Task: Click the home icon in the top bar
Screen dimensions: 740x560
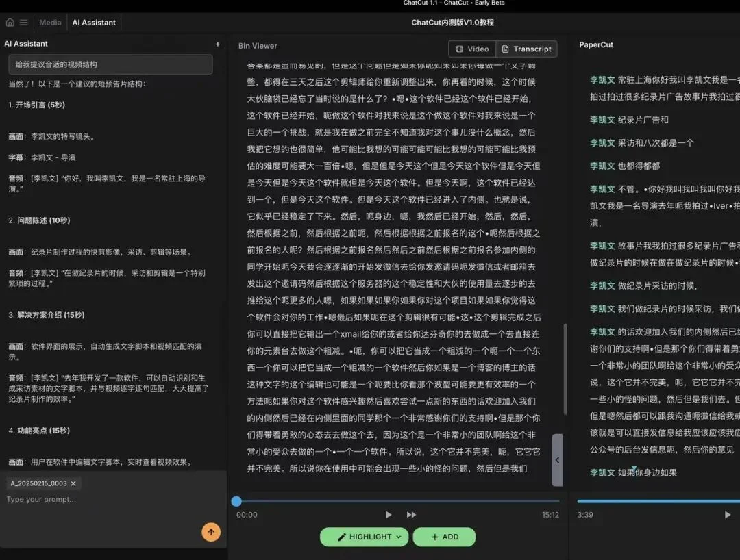Action: [10, 21]
